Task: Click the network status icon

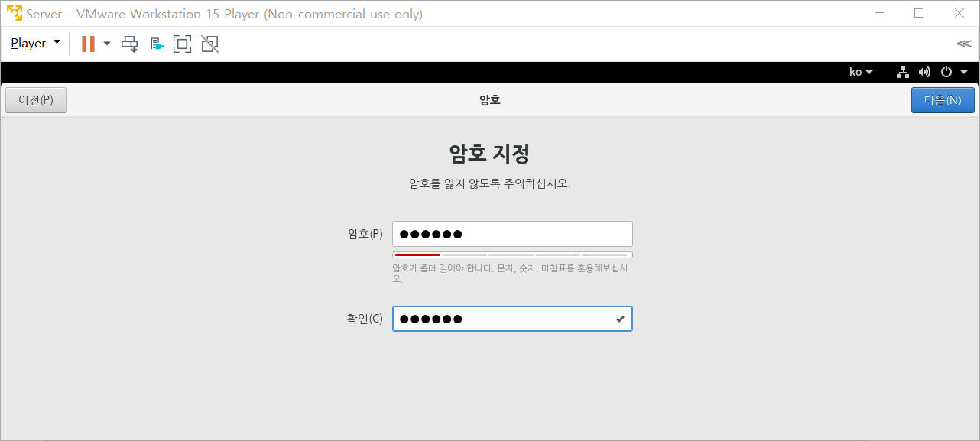Action: tap(904, 72)
